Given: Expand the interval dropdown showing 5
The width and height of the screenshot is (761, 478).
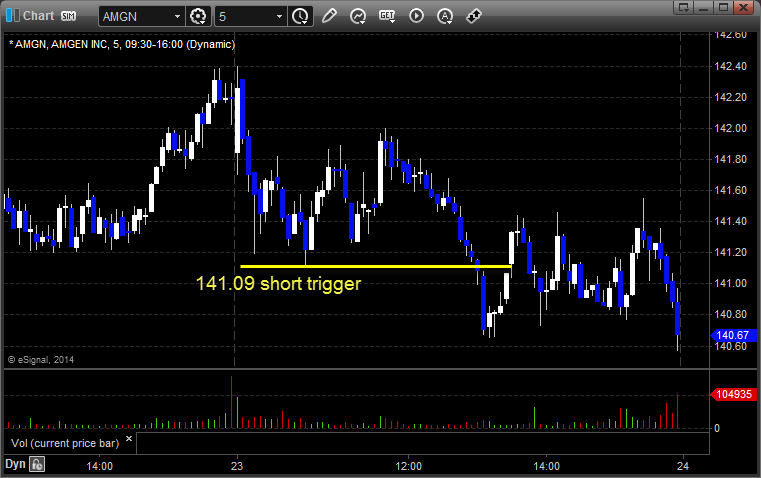Looking at the screenshot, I should click(x=279, y=16).
